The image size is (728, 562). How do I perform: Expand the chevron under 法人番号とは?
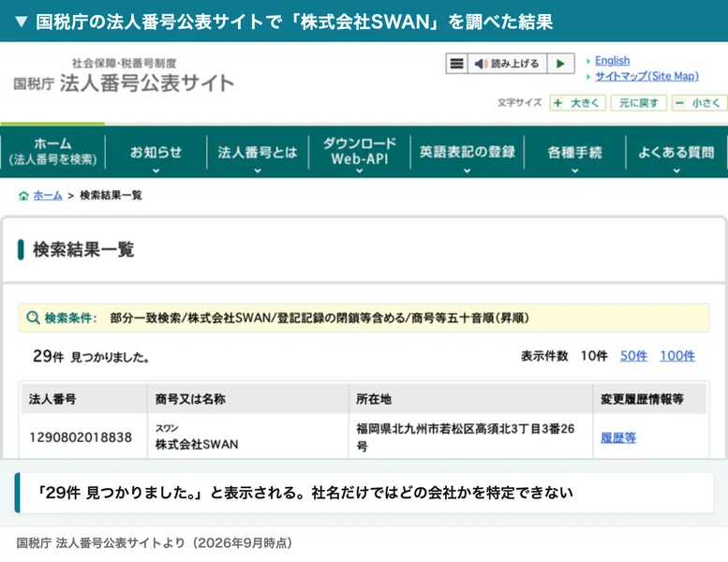tap(258, 170)
